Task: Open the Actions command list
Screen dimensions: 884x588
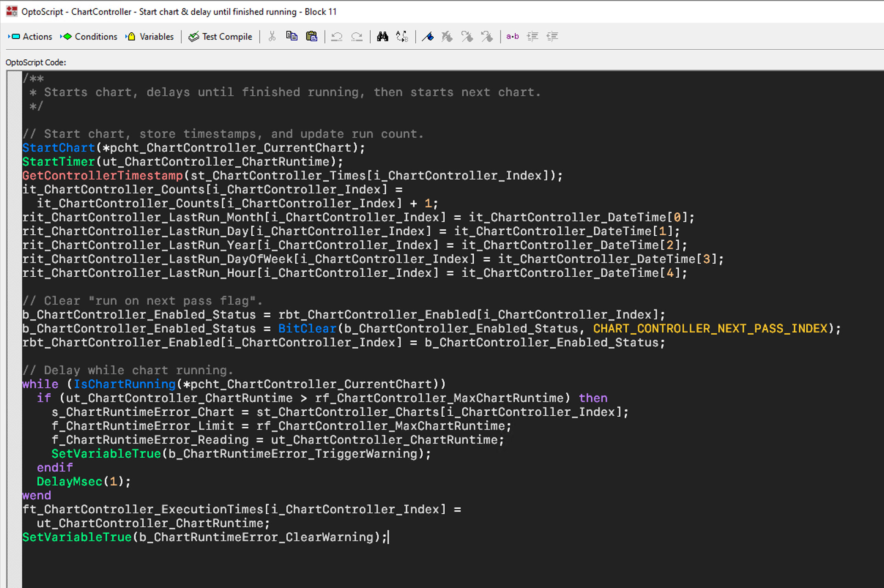Action: 30,37
